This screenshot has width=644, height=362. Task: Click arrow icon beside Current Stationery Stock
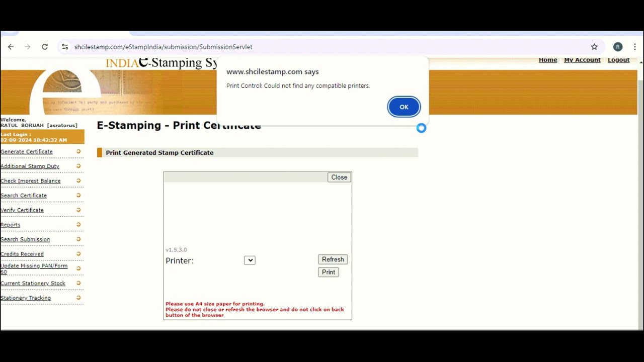pos(78,283)
